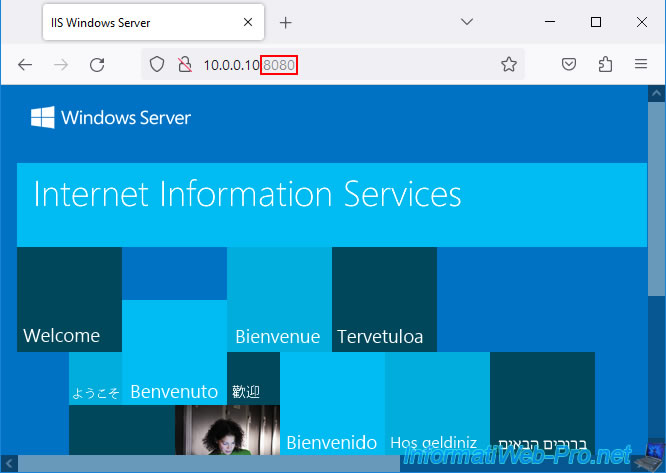This screenshot has height=473, width=666.
Task: Click the ようこそ tile
Action: (95, 378)
